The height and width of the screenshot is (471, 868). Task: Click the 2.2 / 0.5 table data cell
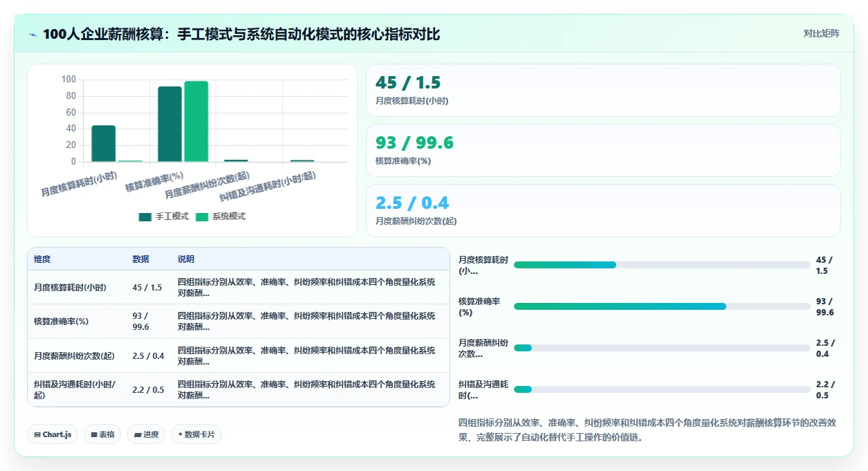pyautogui.click(x=148, y=390)
